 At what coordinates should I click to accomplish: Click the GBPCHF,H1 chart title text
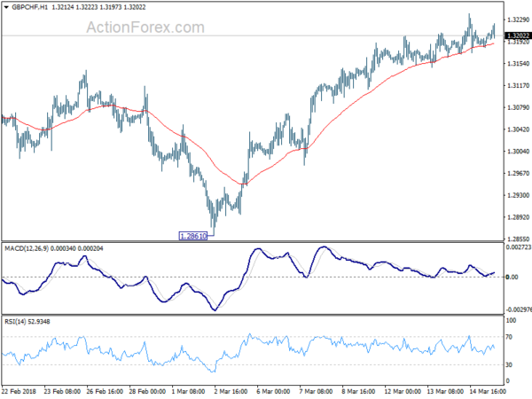click(x=30, y=7)
